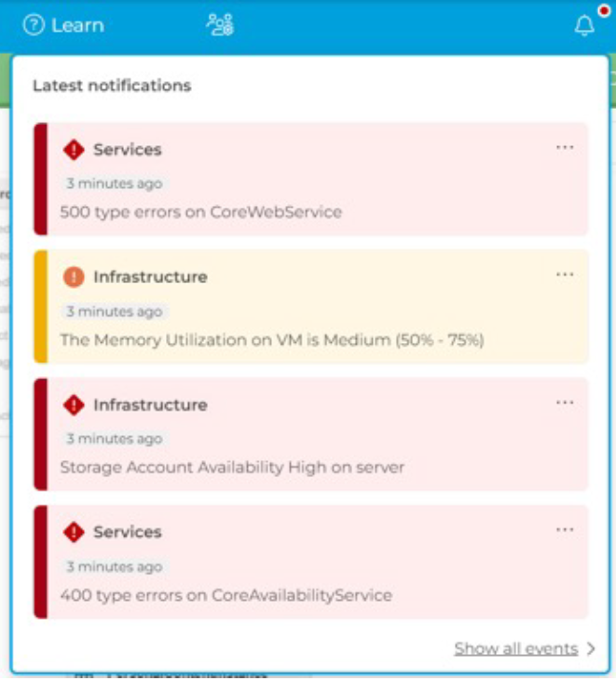The image size is (616, 681).
Task: Click the orange warning icon on Memory Utilization alert
Action: click(x=74, y=277)
